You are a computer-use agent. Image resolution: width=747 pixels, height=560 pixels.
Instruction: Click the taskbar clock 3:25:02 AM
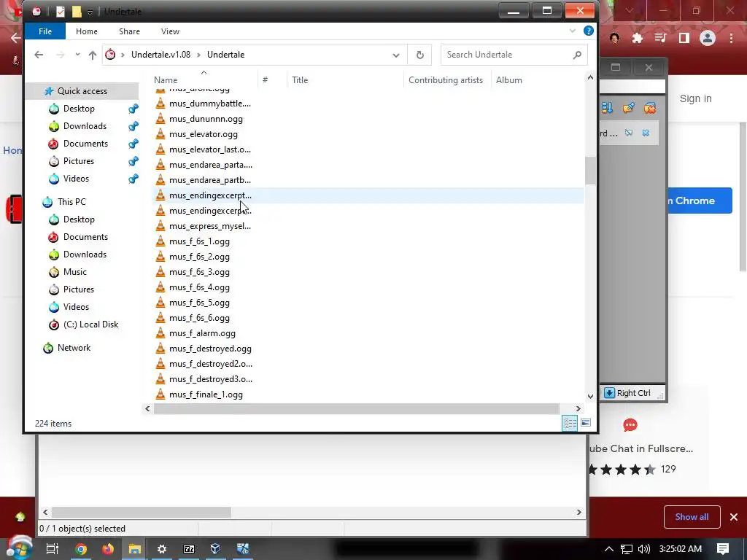click(x=681, y=549)
